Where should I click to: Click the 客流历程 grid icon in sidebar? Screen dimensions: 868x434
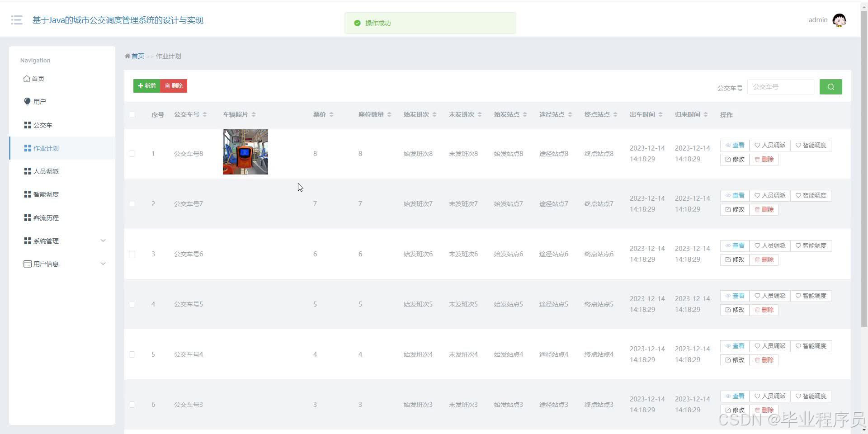[x=27, y=217]
